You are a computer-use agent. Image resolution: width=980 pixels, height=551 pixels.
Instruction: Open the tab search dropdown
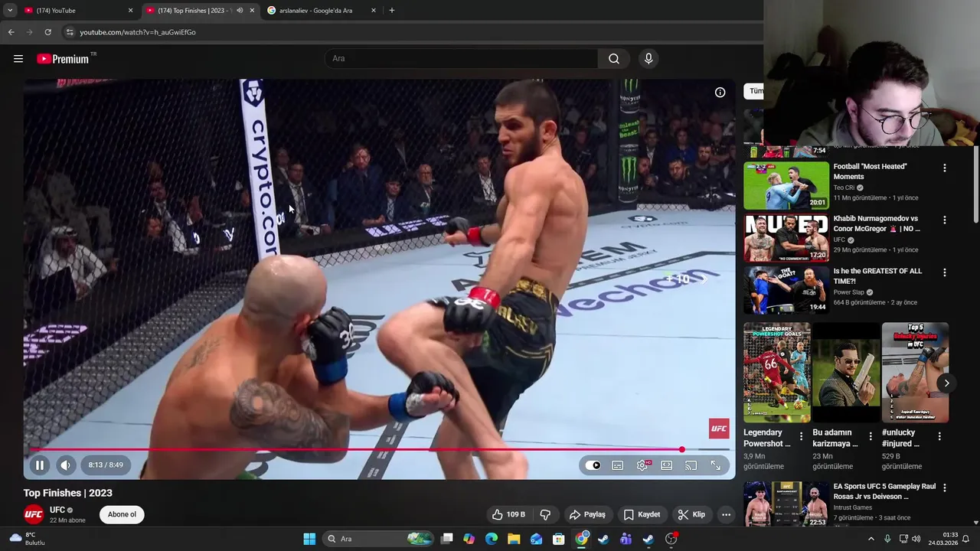pos(10,11)
